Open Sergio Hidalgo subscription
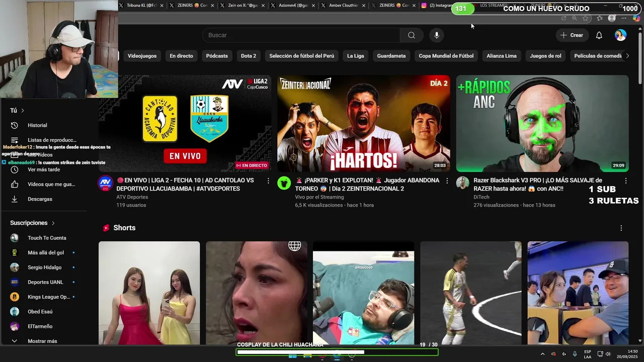644x362 pixels. (45, 267)
